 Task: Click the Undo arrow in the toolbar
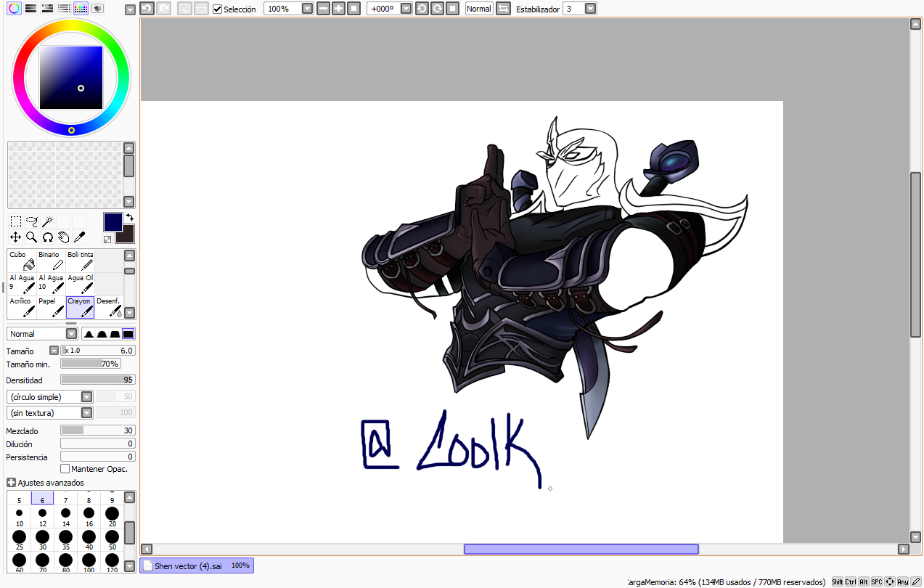coord(147,9)
